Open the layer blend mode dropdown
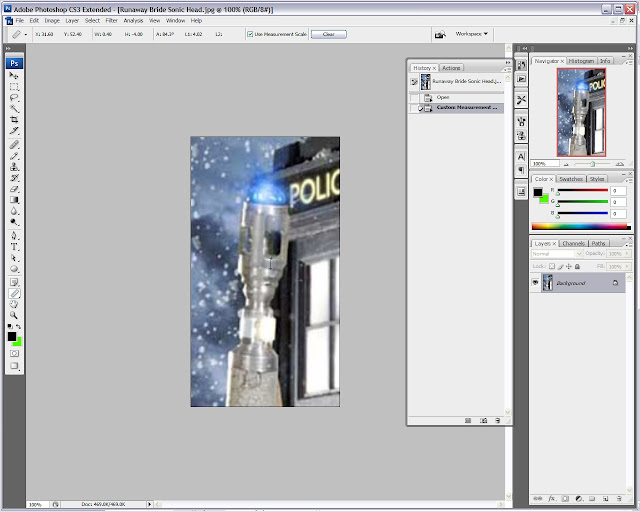 click(557, 254)
